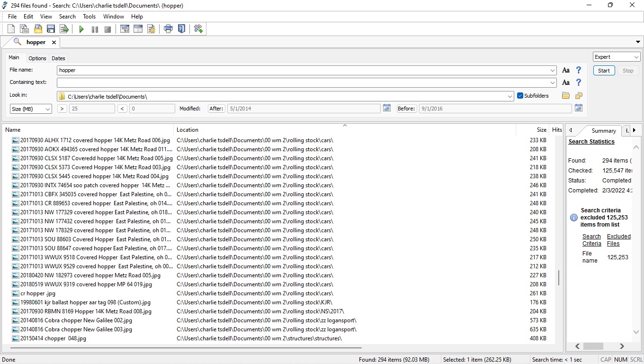Toggle the greater-than size button
The height and width of the screenshot is (364, 644).
pos(62,109)
